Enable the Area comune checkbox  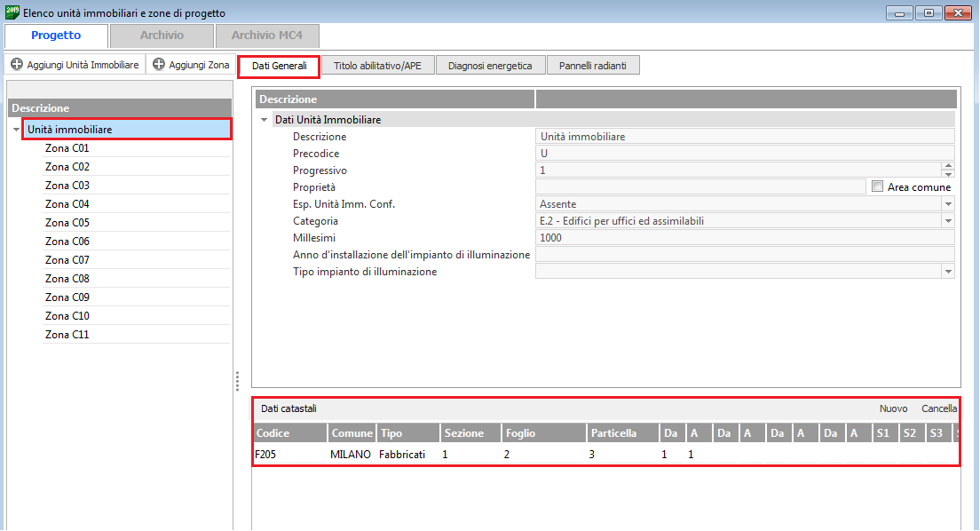click(878, 187)
